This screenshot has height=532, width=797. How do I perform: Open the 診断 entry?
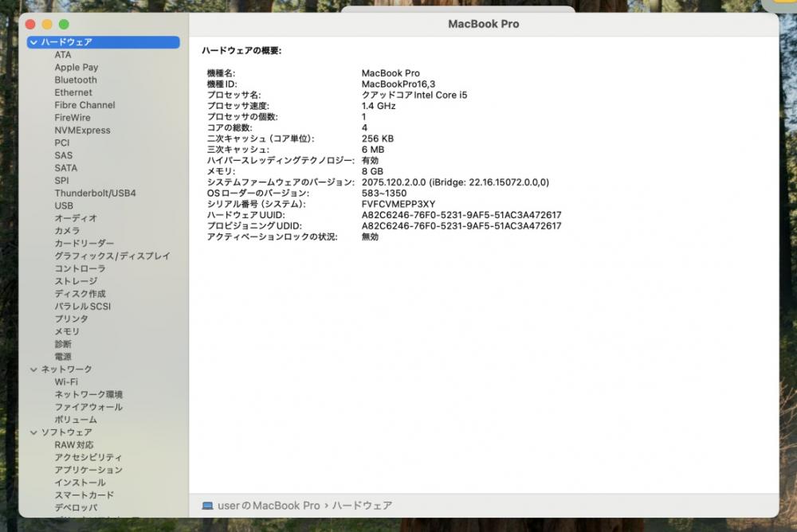(x=63, y=344)
